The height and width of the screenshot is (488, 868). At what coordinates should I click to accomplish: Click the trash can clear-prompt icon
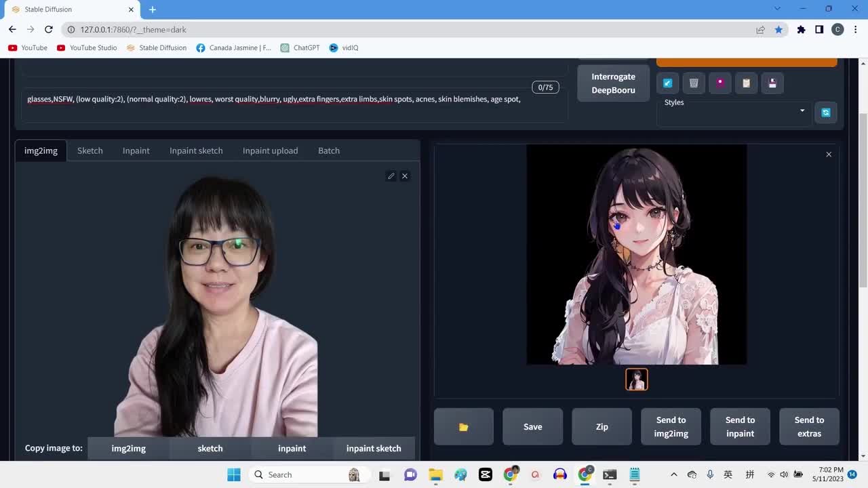694,83
